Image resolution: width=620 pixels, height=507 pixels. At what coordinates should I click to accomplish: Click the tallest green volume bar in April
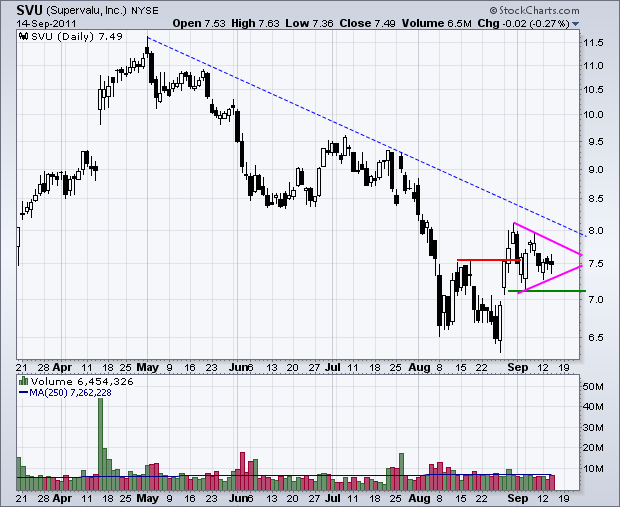coord(100,444)
